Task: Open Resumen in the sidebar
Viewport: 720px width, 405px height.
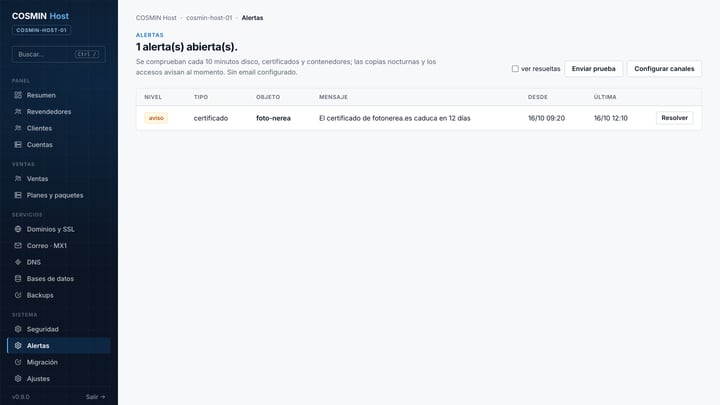Action: [59, 95]
